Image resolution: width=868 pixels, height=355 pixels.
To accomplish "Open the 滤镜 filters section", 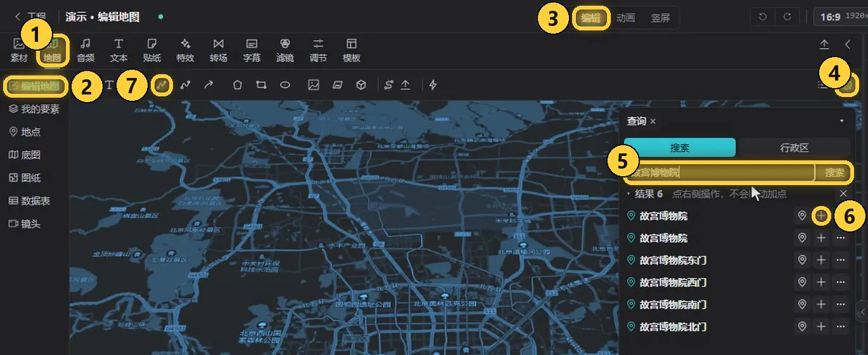I will (285, 50).
